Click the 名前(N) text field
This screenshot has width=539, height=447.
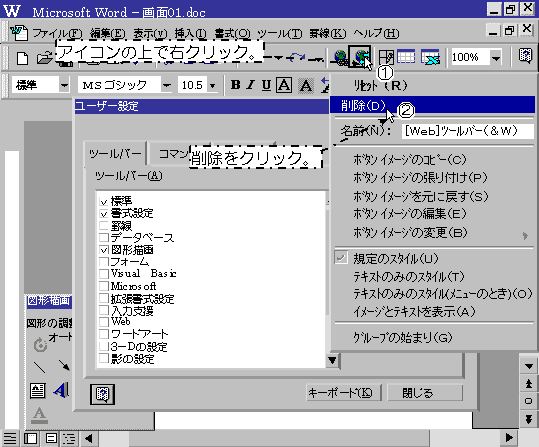467,131
